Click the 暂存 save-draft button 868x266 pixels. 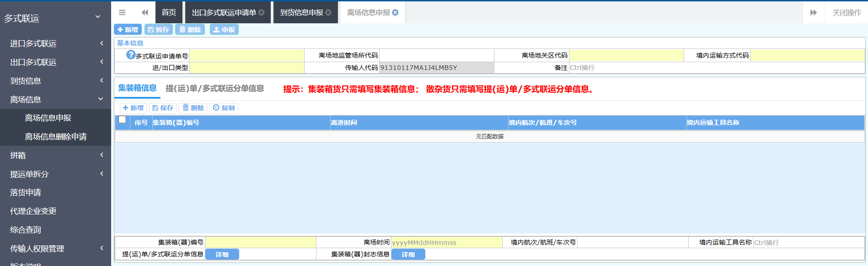coord(158,30)
